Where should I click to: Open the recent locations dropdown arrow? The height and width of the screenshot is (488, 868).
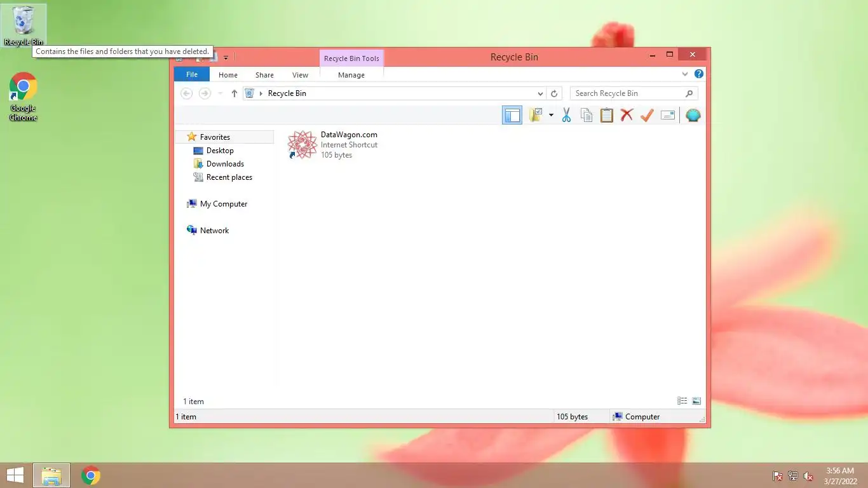point(220,93)
